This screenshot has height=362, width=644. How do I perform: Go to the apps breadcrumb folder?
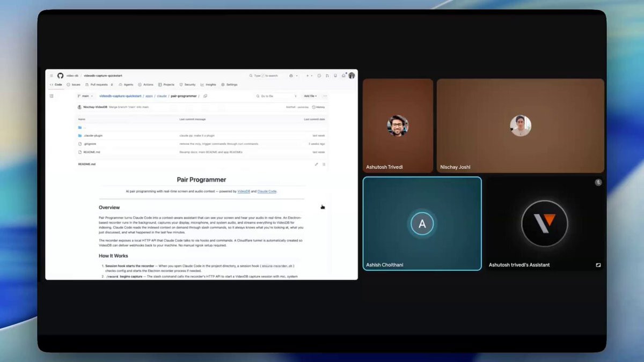coord(149,96)
